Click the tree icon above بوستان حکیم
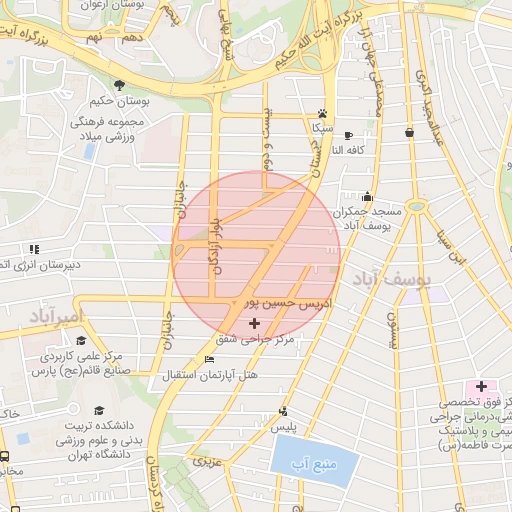 click(x=119, y=86)
